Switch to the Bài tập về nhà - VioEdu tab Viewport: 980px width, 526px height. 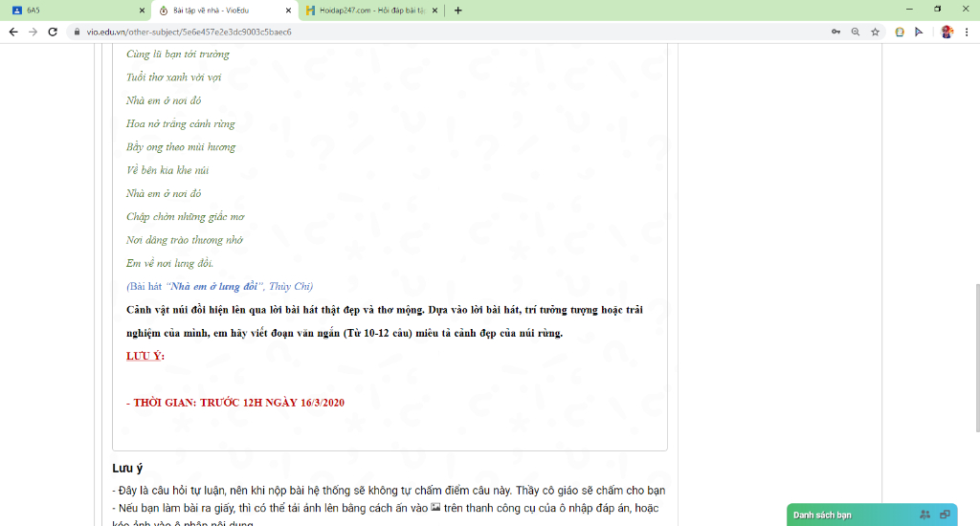224,11
